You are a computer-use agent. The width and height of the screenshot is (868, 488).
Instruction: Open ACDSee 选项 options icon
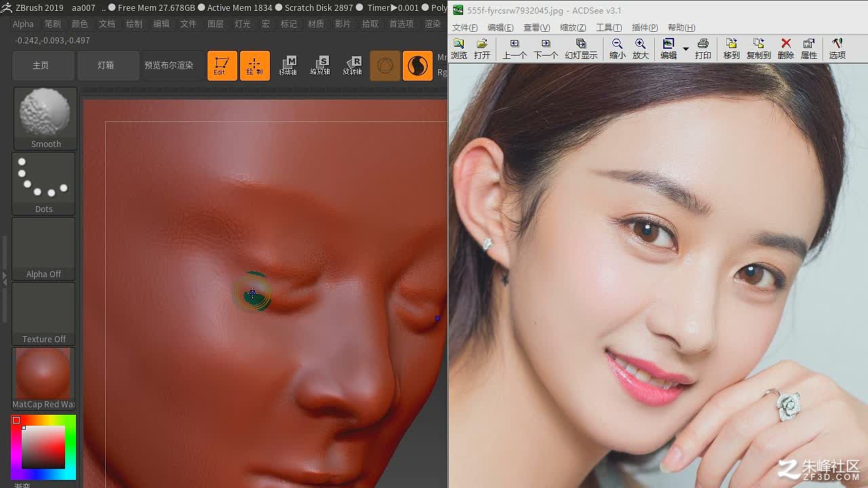(837, 49)
